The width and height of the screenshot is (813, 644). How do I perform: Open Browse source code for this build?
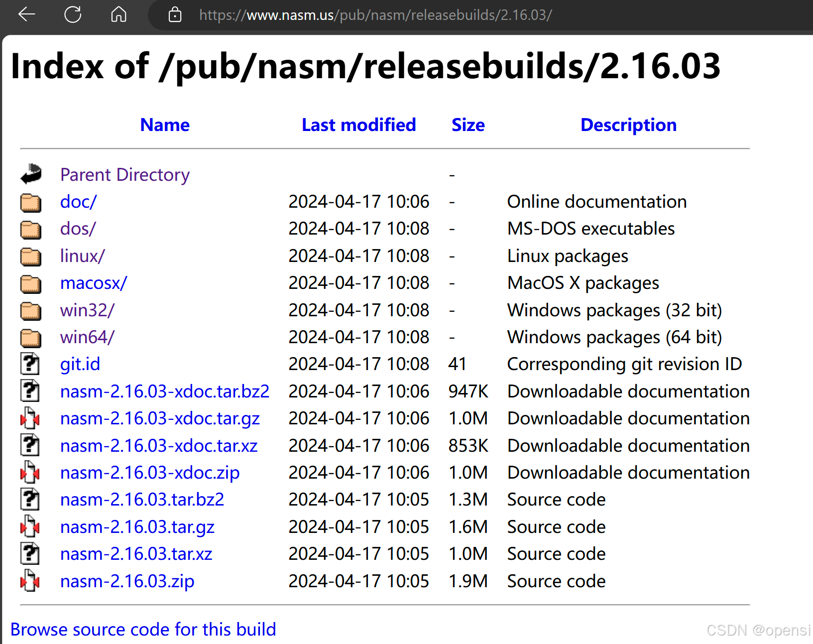[143, 630]
